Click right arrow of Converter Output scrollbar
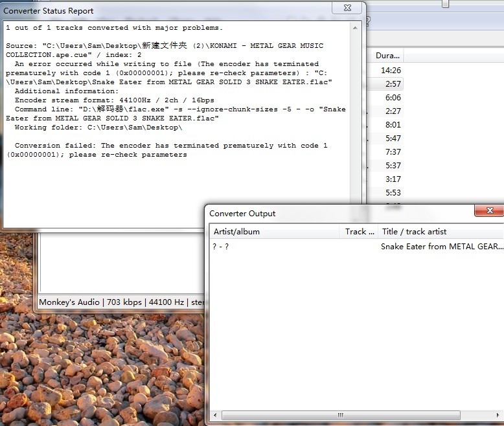 point(498,415)
